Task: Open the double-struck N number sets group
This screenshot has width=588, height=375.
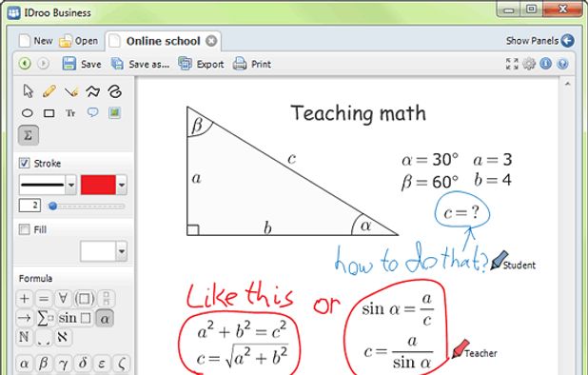Action: coord(24,337)
